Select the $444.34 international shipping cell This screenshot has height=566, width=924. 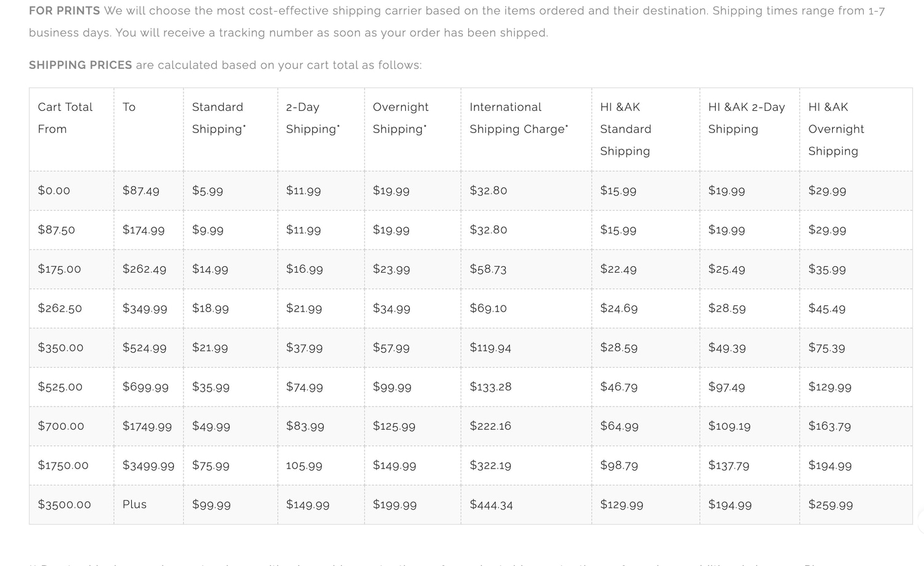coord(491,505)
